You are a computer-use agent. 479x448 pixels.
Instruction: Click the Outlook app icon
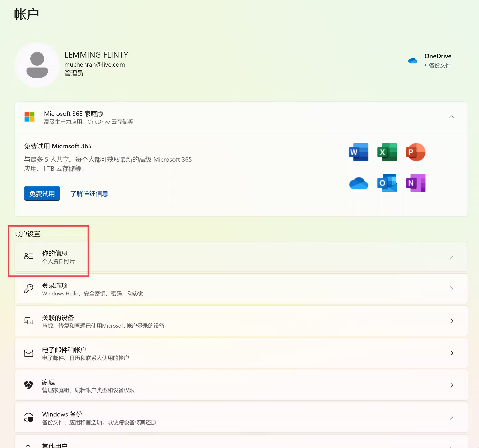coord(387,183)
